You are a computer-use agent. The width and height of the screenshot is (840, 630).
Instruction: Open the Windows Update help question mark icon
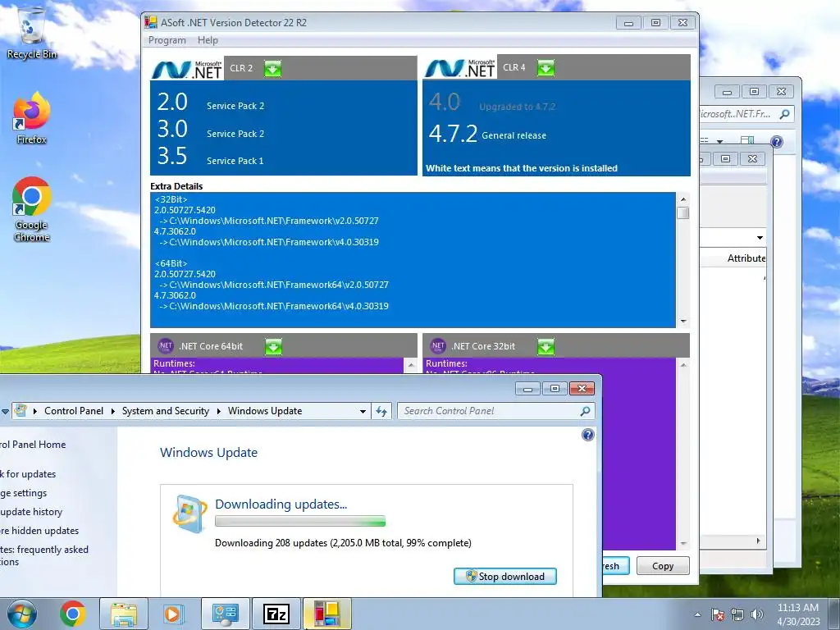(x=587, y=435)
